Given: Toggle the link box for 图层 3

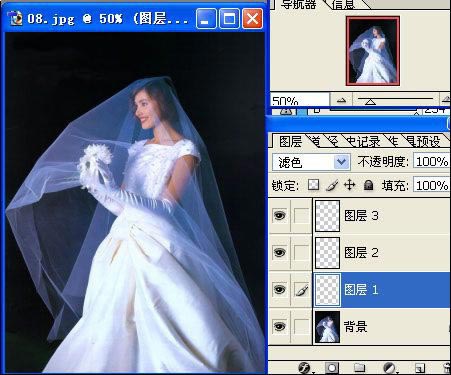Looking at the screenshot, I should [302, 216].
